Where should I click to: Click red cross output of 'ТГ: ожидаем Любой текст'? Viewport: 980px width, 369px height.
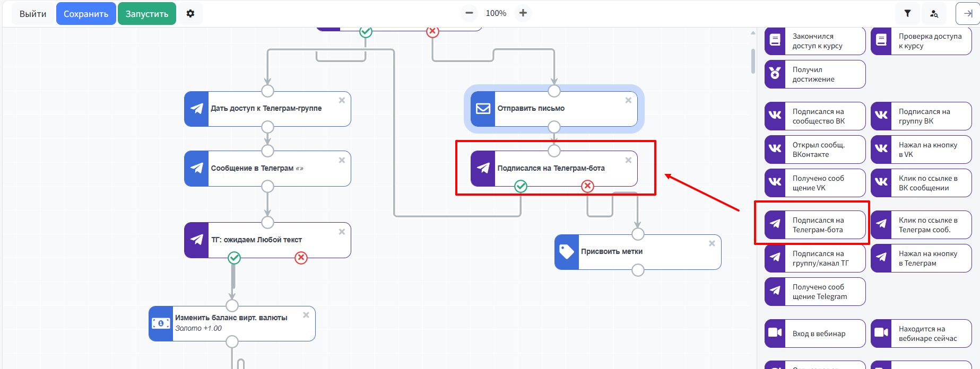[x=301, y=258]
